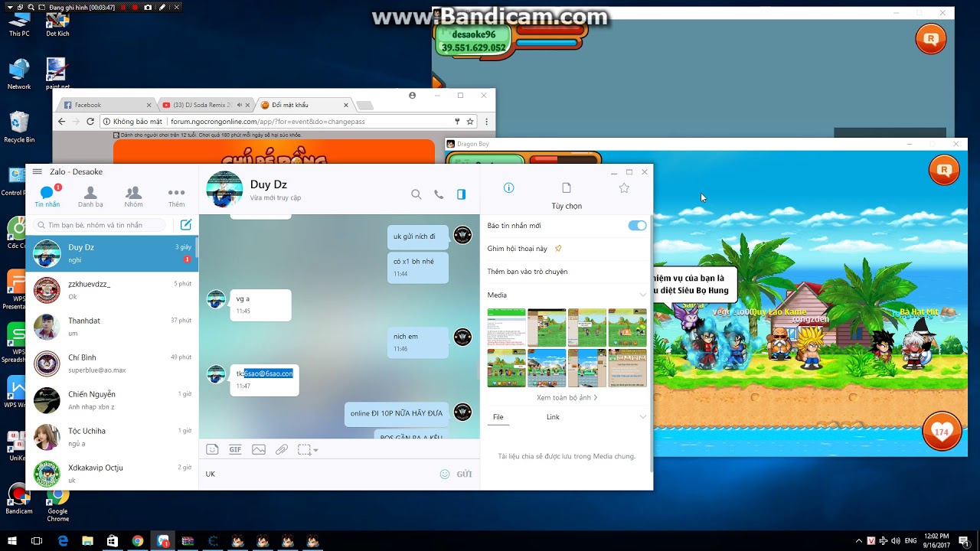Open the Tộc Uchiha conversation
980x551 pixels.
(x=112, y=438)
